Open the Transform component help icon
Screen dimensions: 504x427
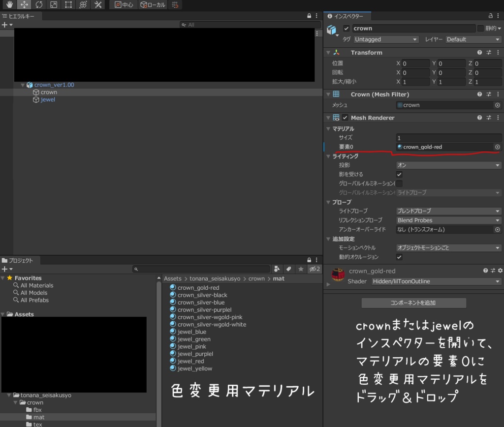479,53
